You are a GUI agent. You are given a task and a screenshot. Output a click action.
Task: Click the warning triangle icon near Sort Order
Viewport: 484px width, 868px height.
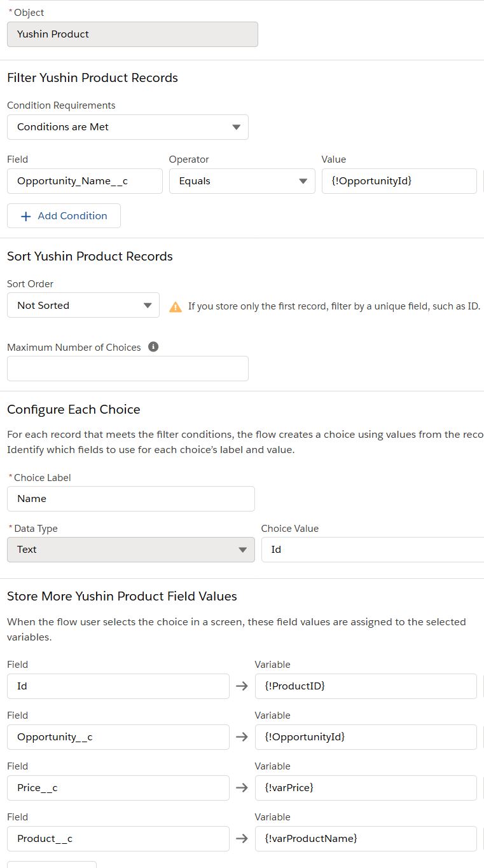176,307
